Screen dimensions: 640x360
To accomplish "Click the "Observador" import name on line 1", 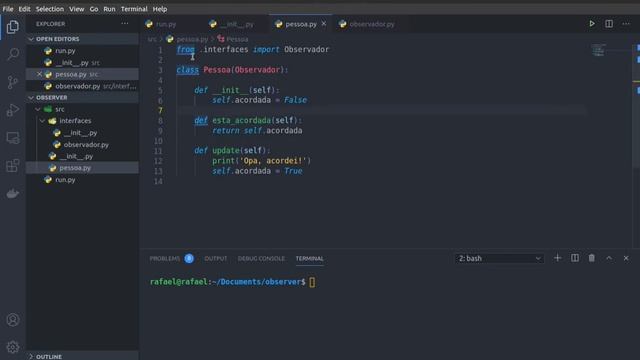I will click(x=307, y=49).
